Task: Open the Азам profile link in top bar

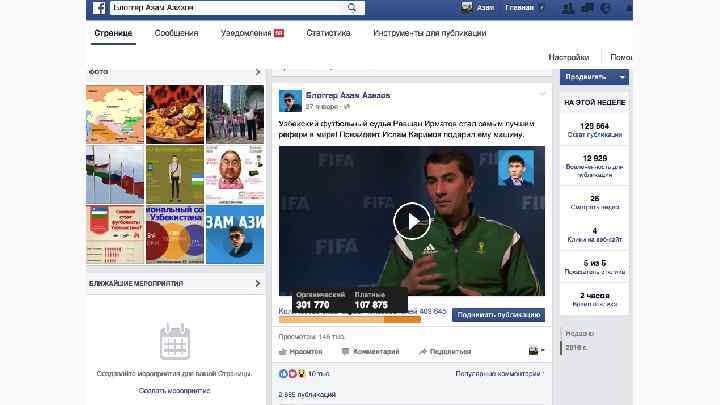Action: 478,7
